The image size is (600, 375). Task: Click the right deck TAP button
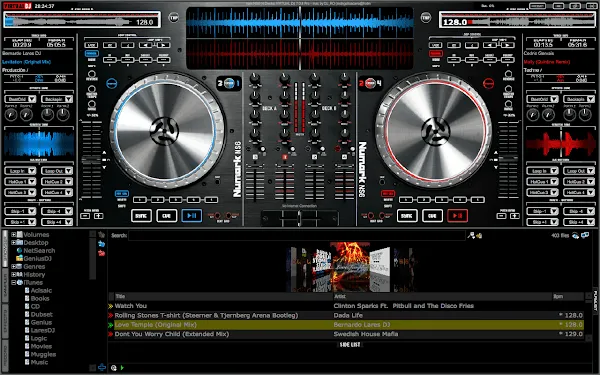click(x=426, y=18)
